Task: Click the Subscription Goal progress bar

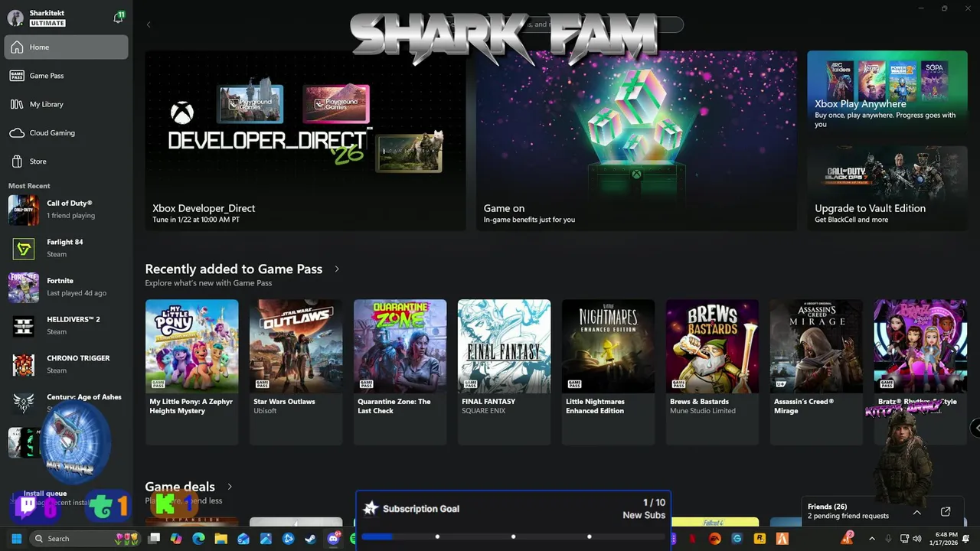Action: tap(513, 536)
